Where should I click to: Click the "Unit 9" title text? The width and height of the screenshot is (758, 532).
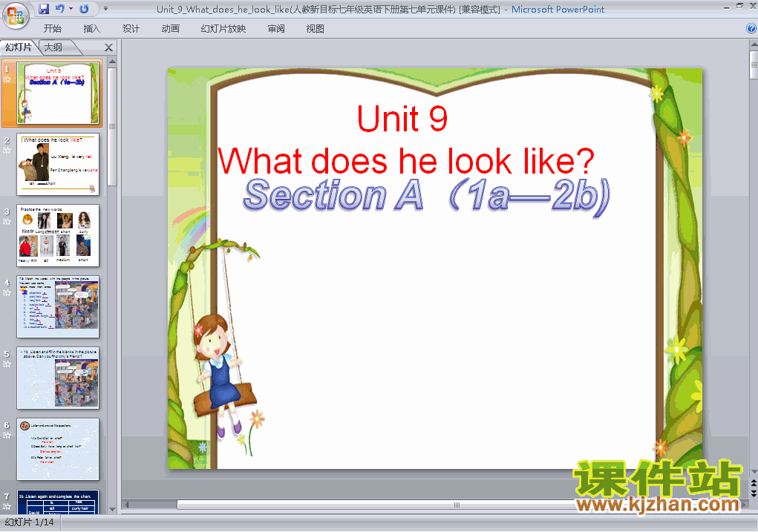coord(402,119)
